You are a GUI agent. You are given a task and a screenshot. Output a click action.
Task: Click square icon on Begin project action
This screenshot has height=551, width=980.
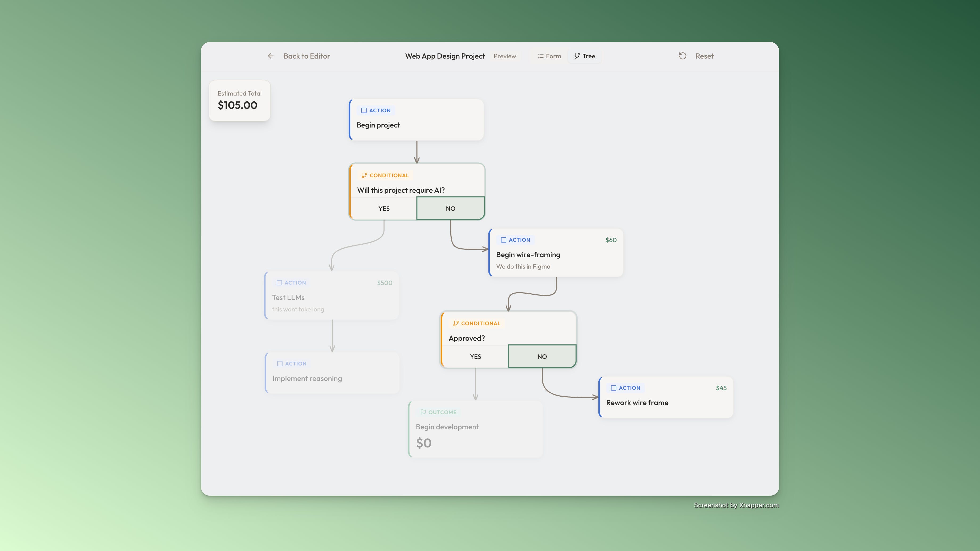tap(364, 110)
